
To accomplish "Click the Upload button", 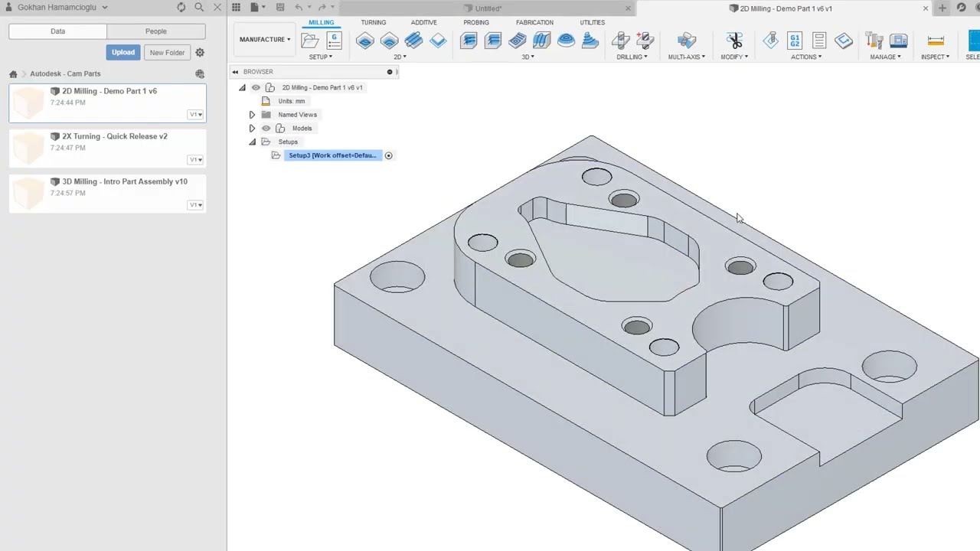I will (x=122, y=53).
